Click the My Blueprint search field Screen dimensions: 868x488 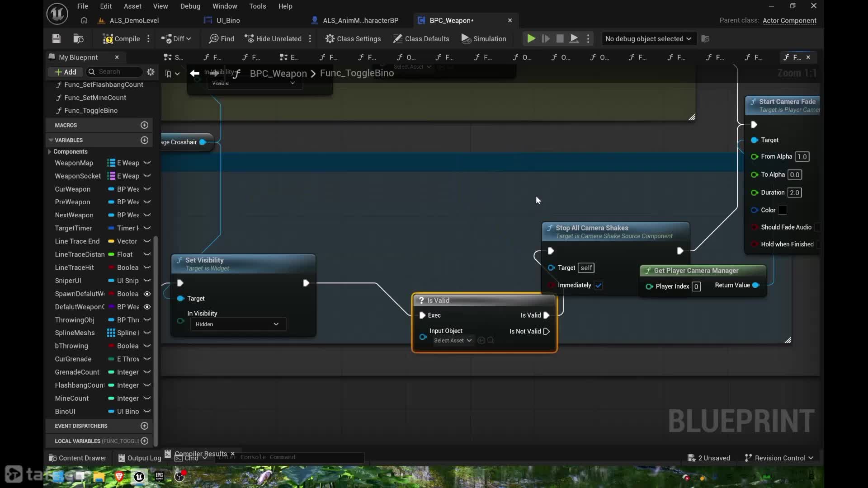[114, 72]
